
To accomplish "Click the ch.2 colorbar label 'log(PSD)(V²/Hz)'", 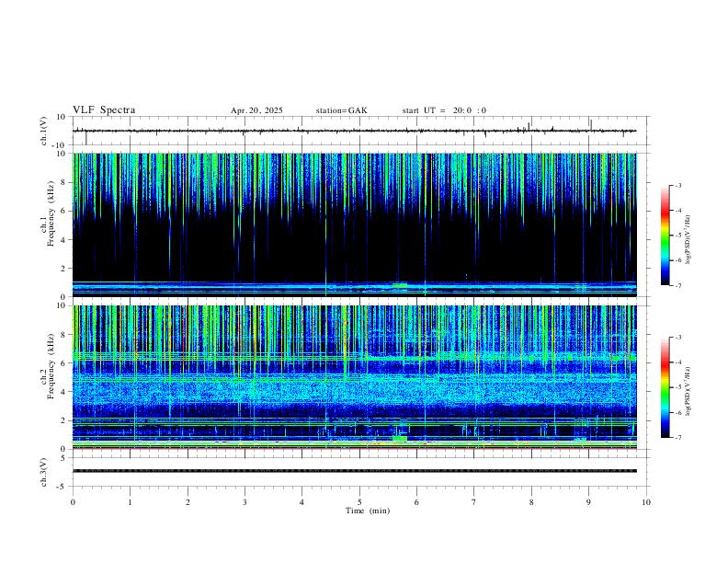I will (x=688, y=391).
